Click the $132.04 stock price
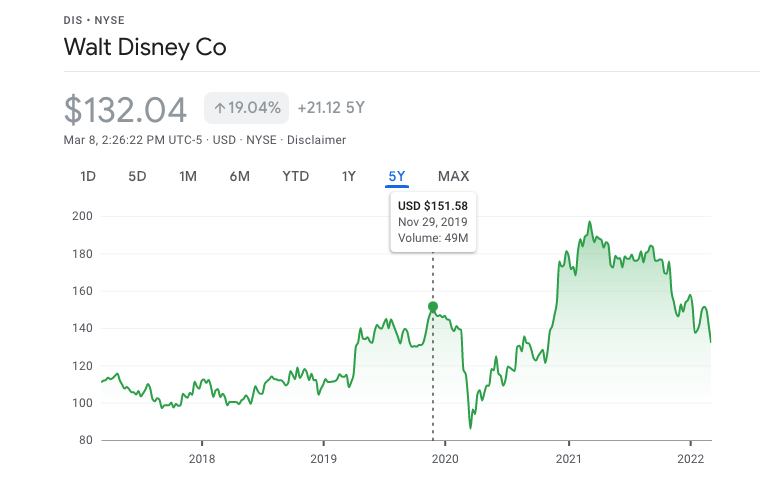 pos(126,108)
